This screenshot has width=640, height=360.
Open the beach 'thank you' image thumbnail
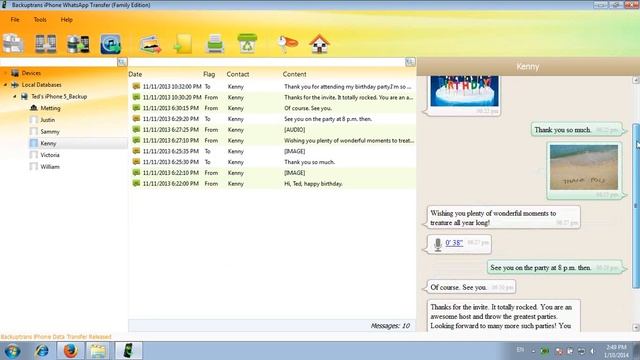[x=584, y=167]
